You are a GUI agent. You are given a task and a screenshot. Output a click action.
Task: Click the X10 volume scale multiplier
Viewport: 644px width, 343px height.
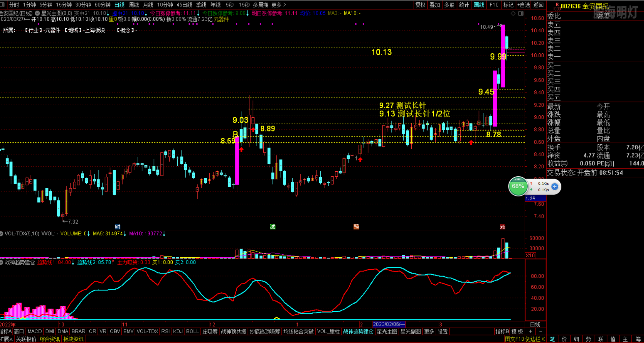[x=530, y=255]
